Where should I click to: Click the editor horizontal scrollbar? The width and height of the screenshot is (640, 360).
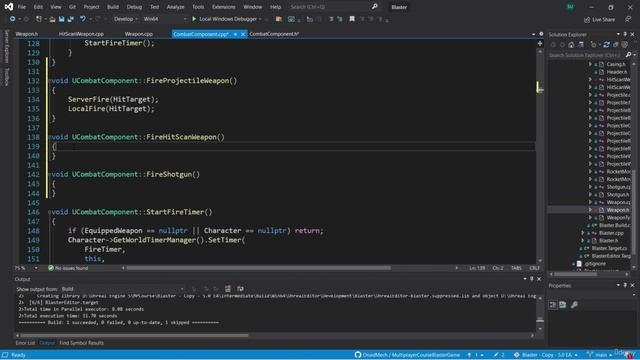pos(258,268)
